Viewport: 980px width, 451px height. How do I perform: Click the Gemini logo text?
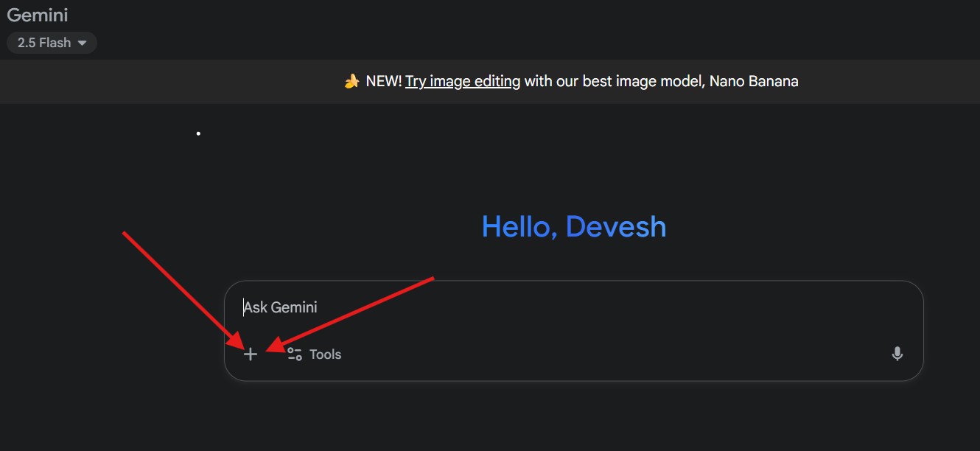38,14
